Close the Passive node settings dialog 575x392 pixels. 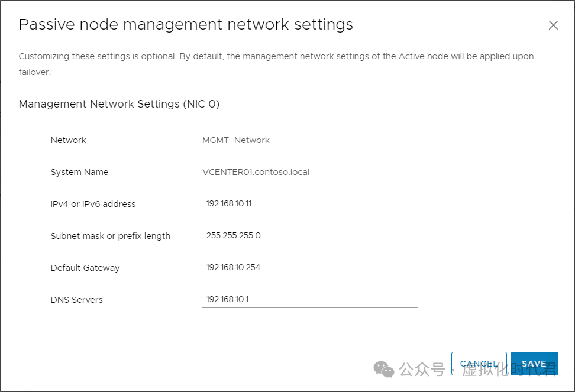click(x=553, y=25)
